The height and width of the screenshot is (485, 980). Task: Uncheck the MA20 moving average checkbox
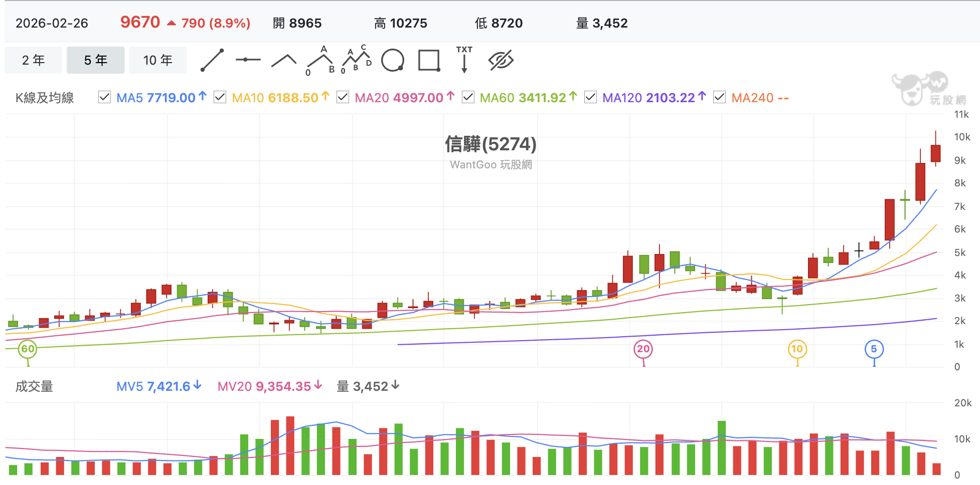point(343,97)
